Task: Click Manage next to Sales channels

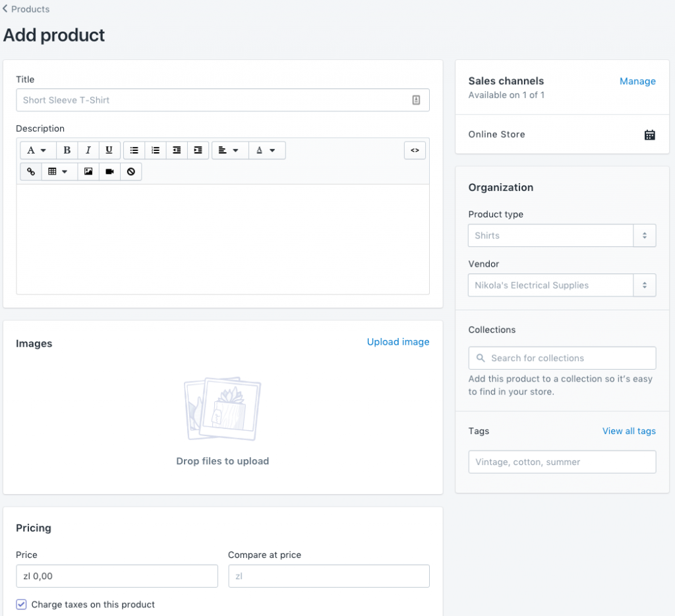Action: [637, 81]
